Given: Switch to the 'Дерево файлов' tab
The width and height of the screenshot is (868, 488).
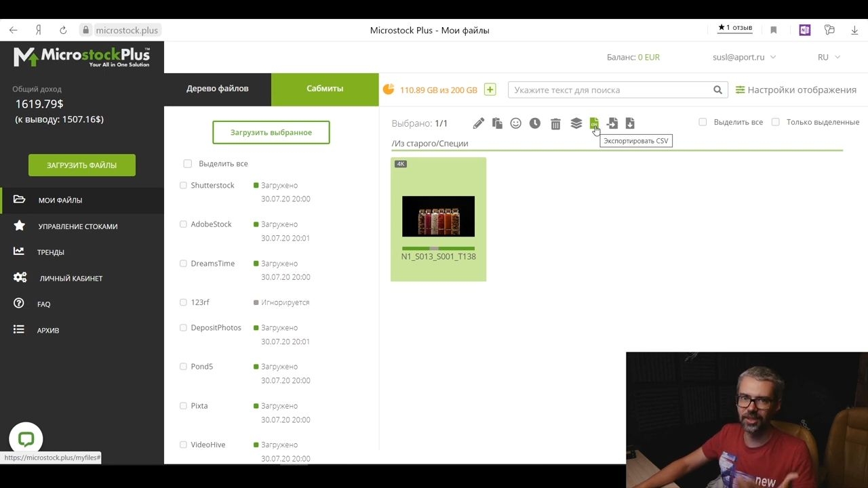Looking at the screenshot, I should (218, 89).
